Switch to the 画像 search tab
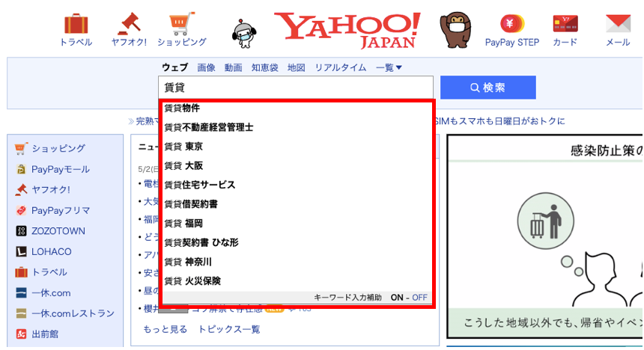Screen dimensions: 644x350 tap(206, 68)
